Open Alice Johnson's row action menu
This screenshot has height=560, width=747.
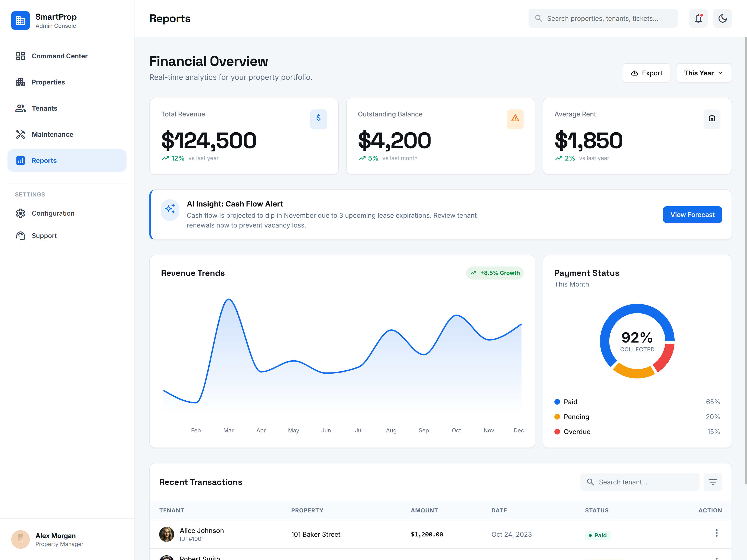click(x=716, y=533)
